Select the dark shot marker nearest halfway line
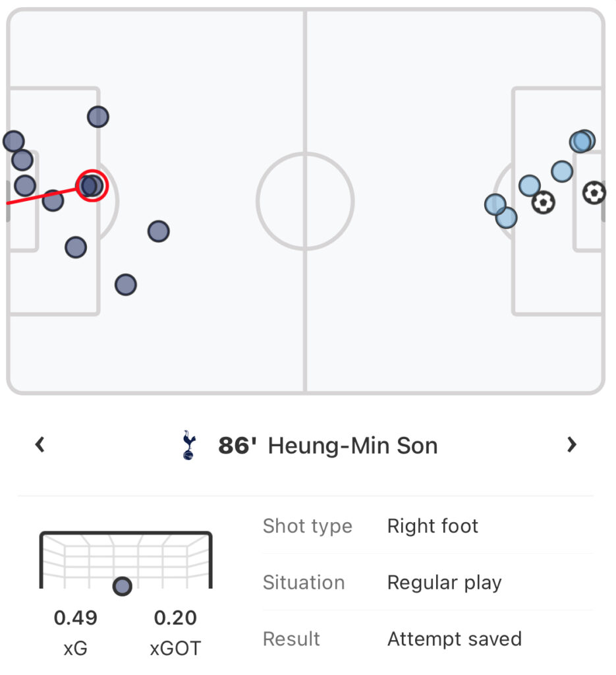 pyautogui.click(x=158, y=231)
